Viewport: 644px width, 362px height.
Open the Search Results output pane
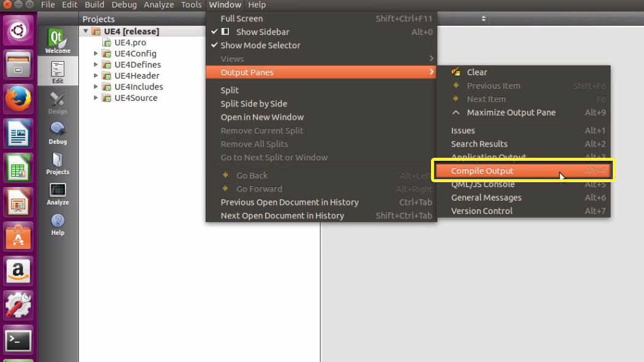(x=523, y=144)
